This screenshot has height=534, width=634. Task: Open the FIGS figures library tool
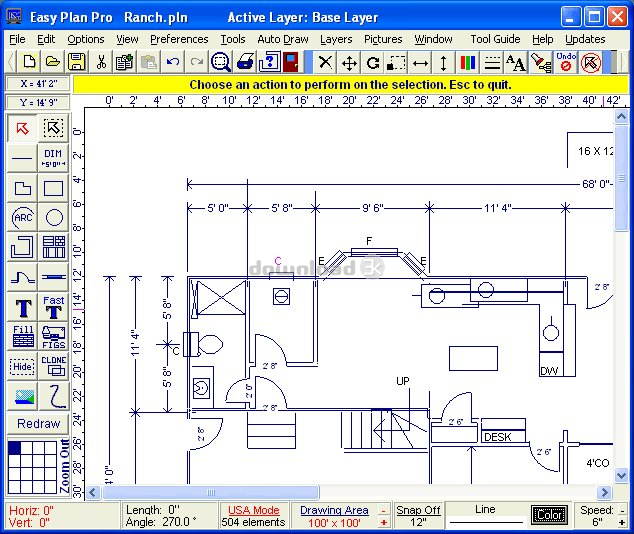[53, 336]
